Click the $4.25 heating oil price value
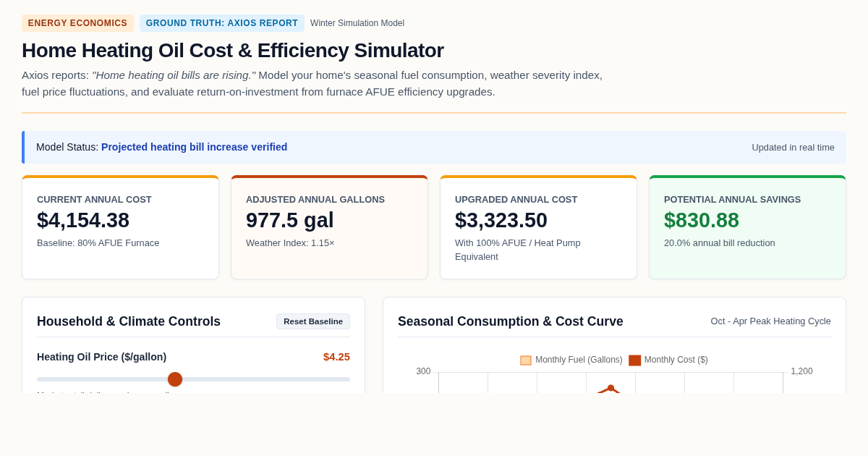This screenshot has height=456, width=868. [336, 357]
